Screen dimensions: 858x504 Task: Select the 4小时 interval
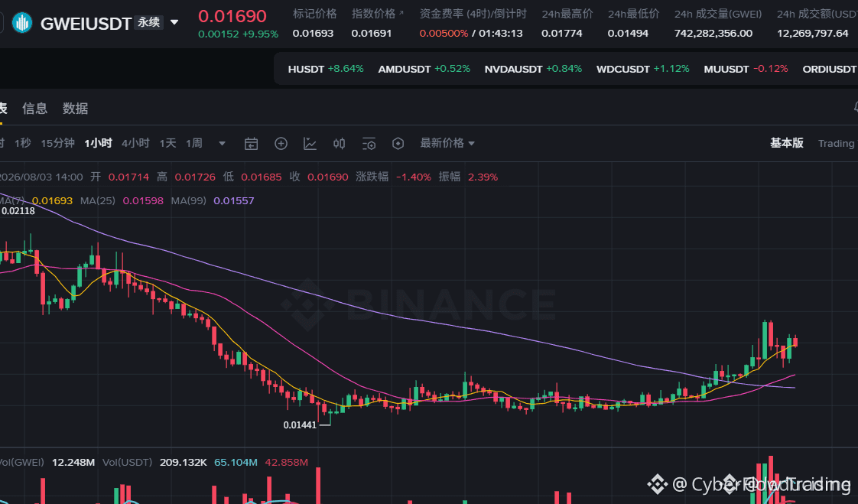coord(135,143)
